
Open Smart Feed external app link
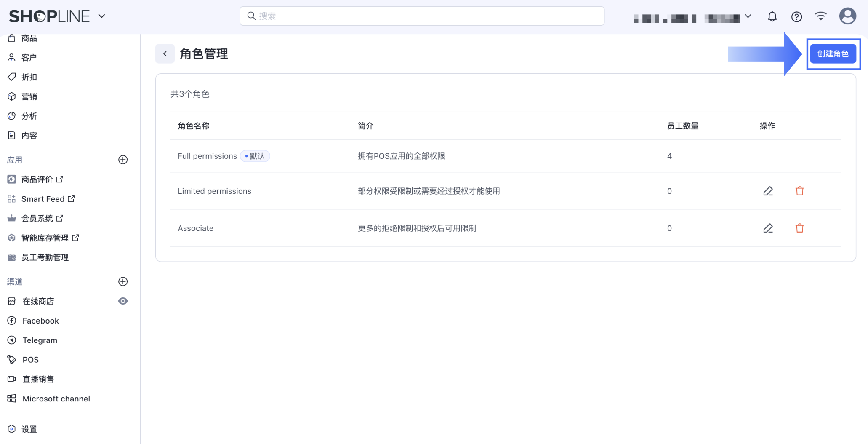[43, 199]
